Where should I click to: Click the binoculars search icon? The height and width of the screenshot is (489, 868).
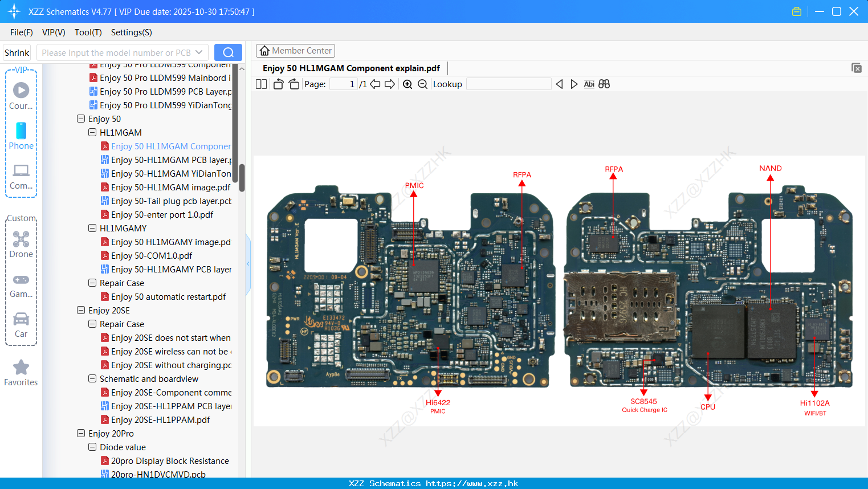click(604, 84)
